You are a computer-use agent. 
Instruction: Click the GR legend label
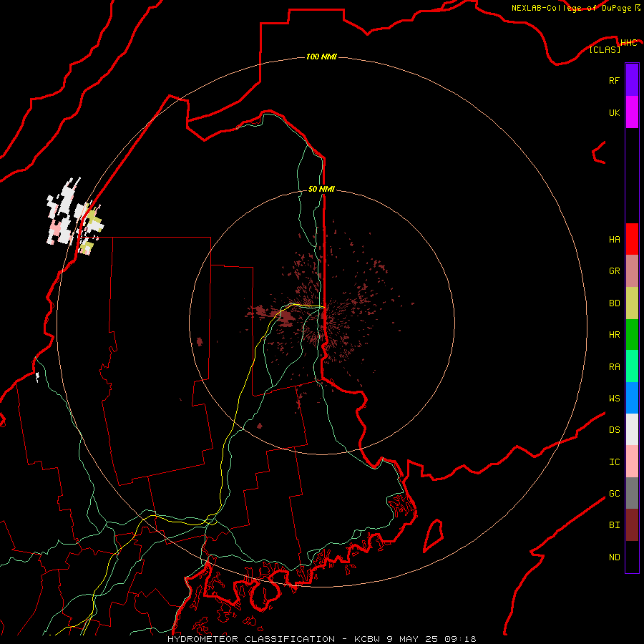tap(614, 271)
